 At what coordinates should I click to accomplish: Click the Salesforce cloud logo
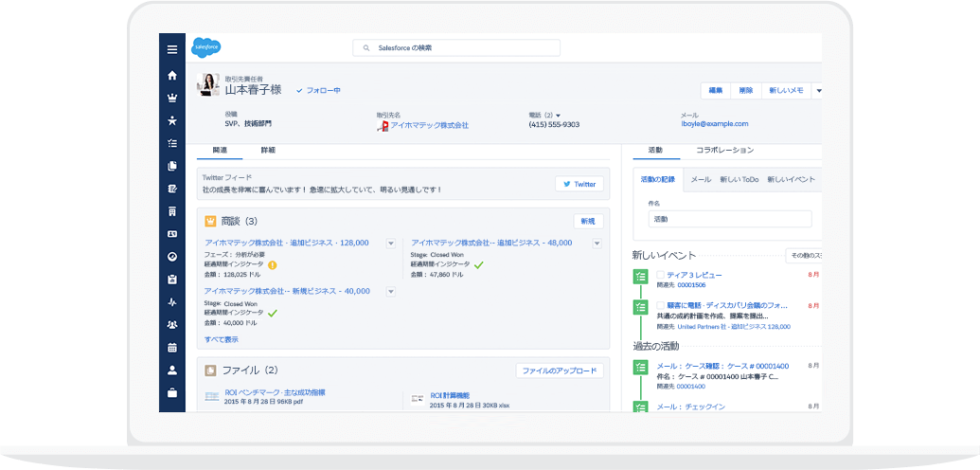point(205,47)
